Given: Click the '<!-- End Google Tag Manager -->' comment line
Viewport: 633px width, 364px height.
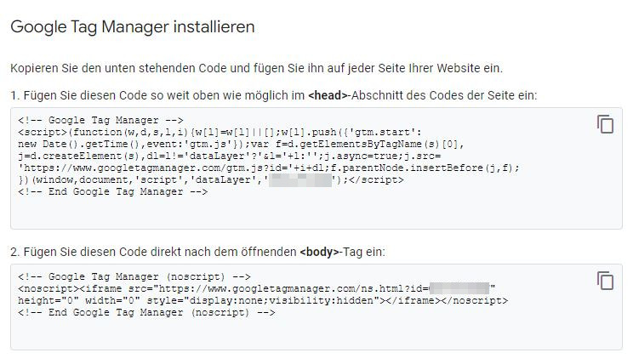Looking at the screenshot, I should pos(113,192).
